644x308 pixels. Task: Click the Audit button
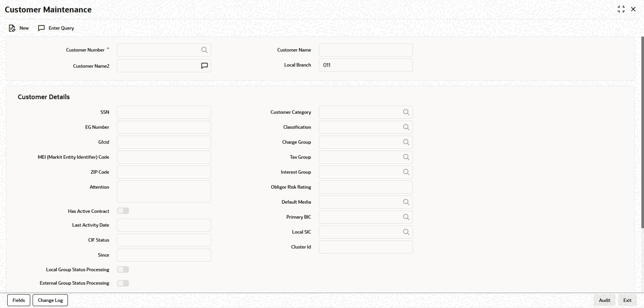[x=604, y=300]
